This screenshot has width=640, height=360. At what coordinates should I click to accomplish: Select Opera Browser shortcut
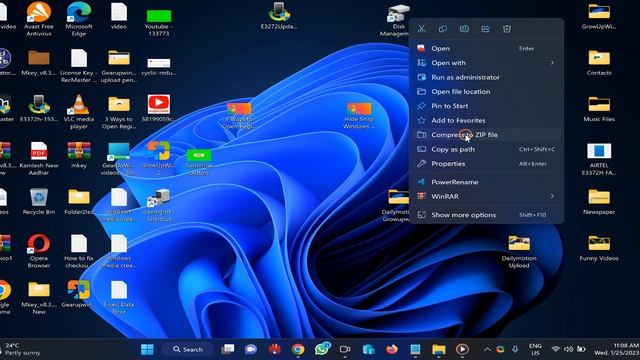[x=39, y=251]
